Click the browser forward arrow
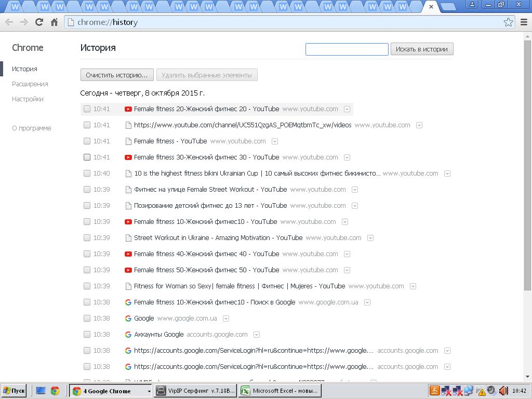This screenshot has height=399, width=532. [x=24, y=22]
